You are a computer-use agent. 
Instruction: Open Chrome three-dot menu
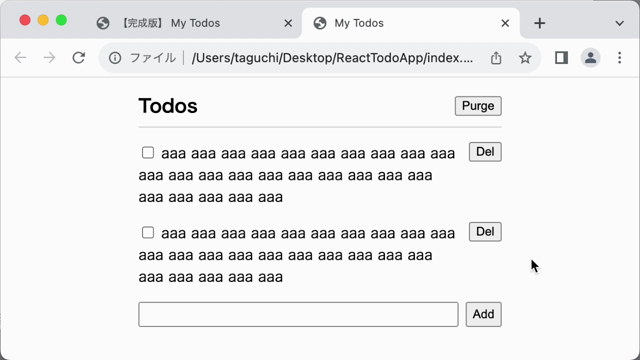[620, 58]
